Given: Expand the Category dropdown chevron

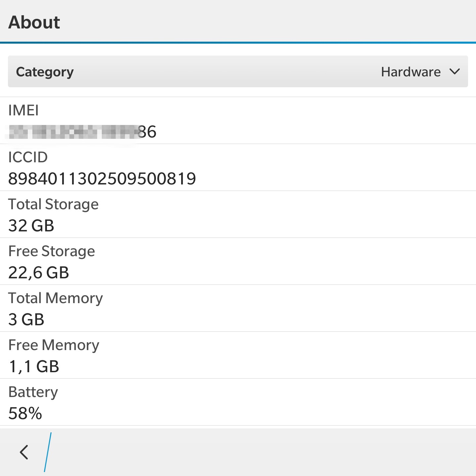Looking at the screenshot, I should (455, 72).
